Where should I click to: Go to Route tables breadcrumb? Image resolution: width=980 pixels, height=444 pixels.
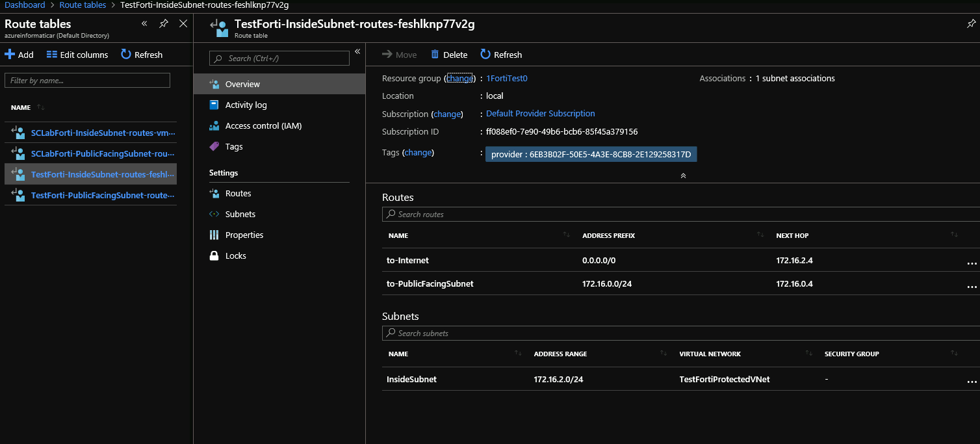click(x=83, y=5)
